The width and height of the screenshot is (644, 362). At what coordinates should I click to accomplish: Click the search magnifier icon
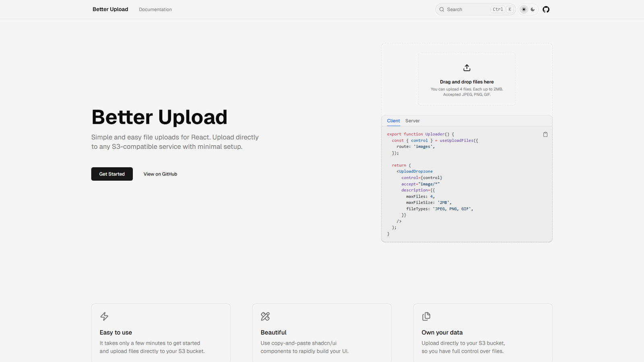pos(442,10)
